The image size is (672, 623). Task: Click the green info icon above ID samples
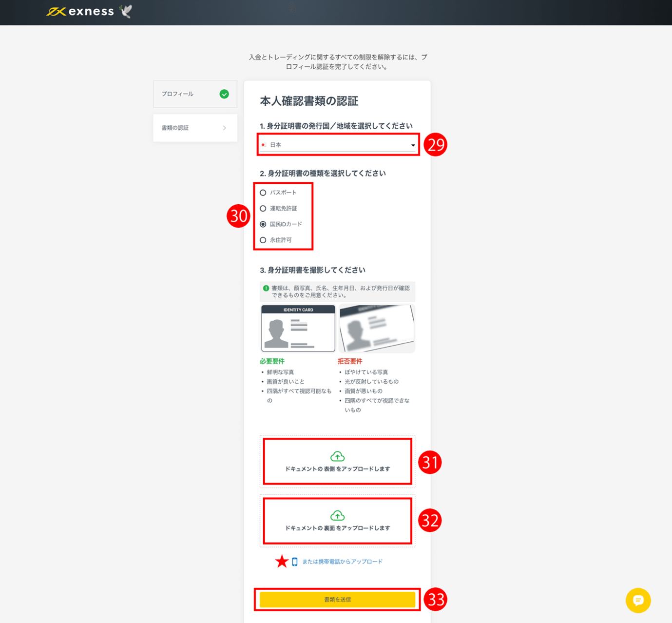coord(266,288)
